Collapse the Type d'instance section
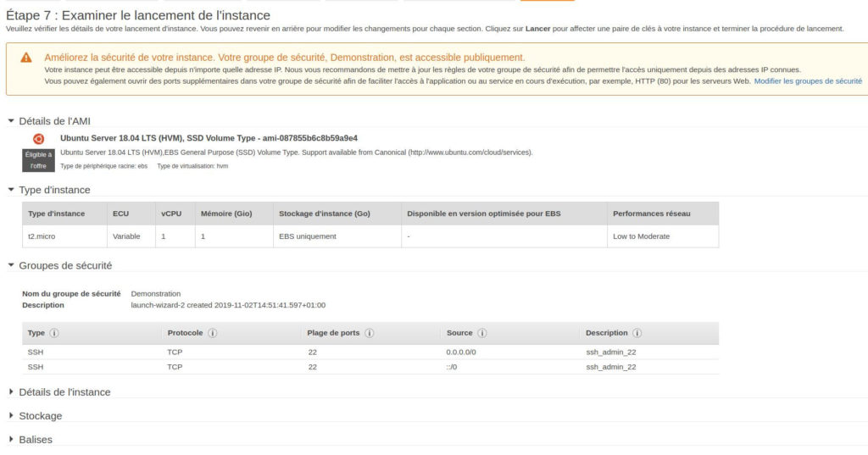The image size is (868, 455). [x=11, y=189]
